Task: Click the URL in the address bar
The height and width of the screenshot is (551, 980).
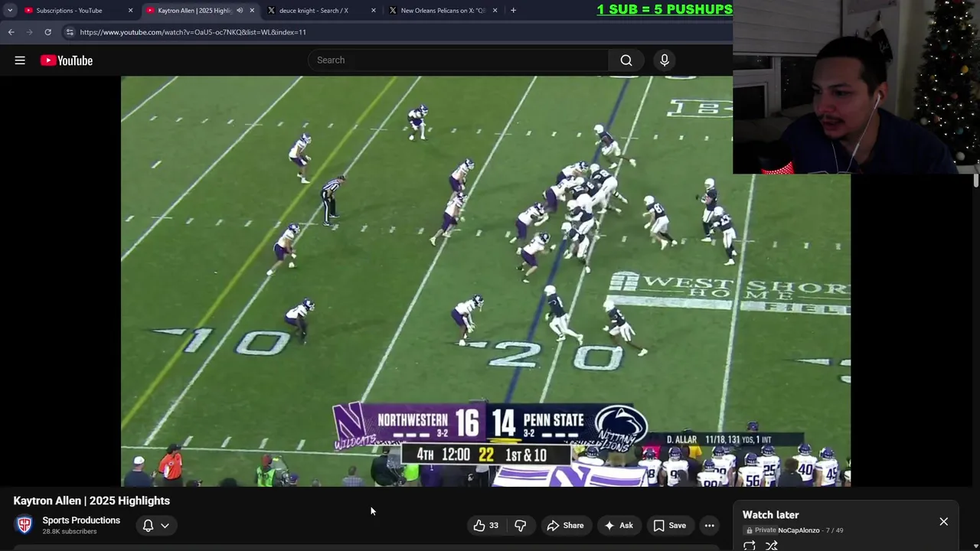Action: coord(193,32)
